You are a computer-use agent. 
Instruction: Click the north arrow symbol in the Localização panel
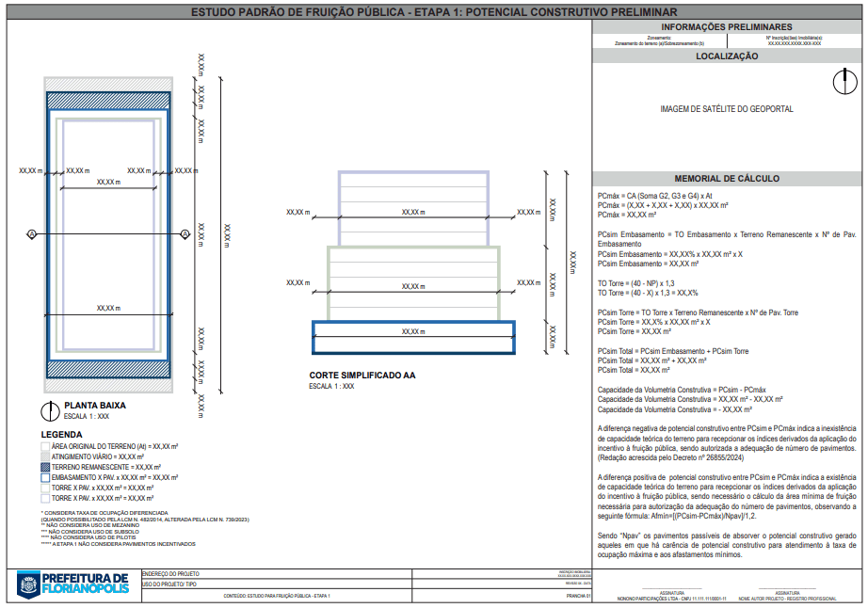pos(844,82)
